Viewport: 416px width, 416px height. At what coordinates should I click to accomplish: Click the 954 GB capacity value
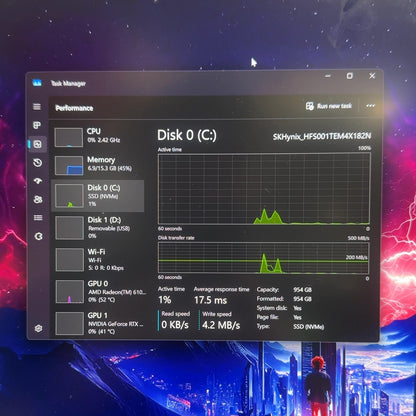click(303, 290)
